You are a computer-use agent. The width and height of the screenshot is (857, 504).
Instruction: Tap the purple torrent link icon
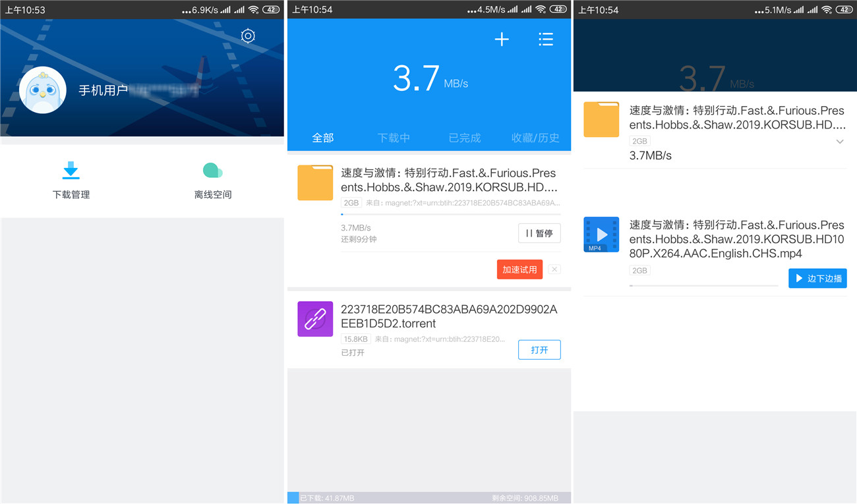point(315,319)
